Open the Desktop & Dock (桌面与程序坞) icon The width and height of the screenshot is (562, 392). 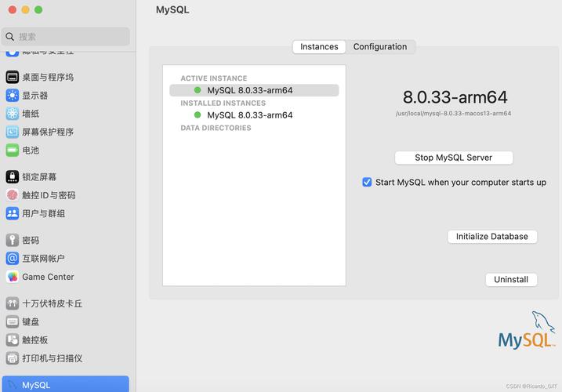coord(13,77)
